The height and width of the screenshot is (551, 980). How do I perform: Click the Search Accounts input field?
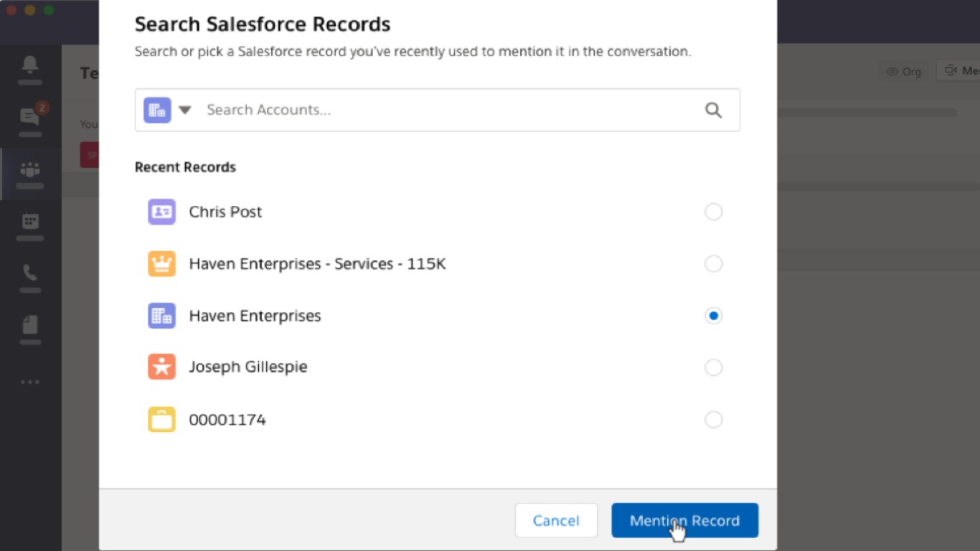(445, 110)
